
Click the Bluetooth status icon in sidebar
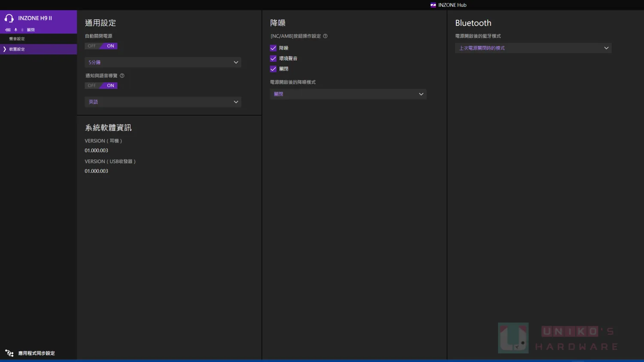pos(22,30)
